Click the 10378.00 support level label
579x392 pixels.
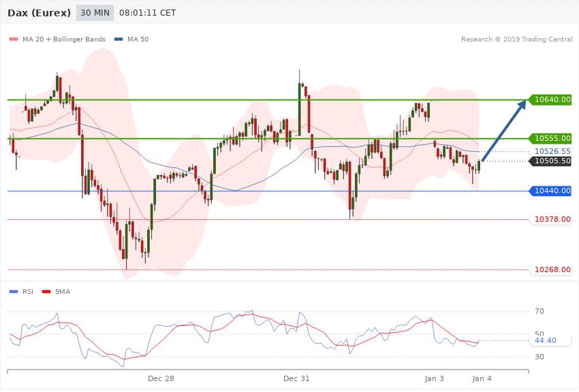[x=550, y=219]
